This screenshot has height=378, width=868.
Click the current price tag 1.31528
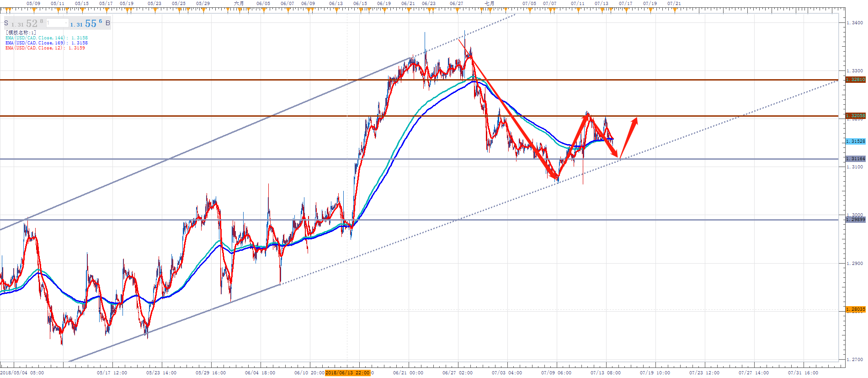[855, 141]
